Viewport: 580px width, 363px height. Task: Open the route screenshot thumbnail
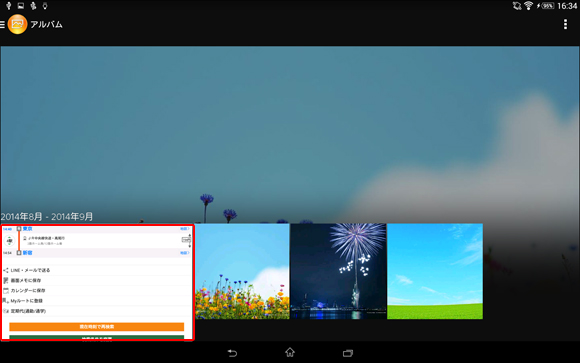pyautogui.click(x=97, y=282)
